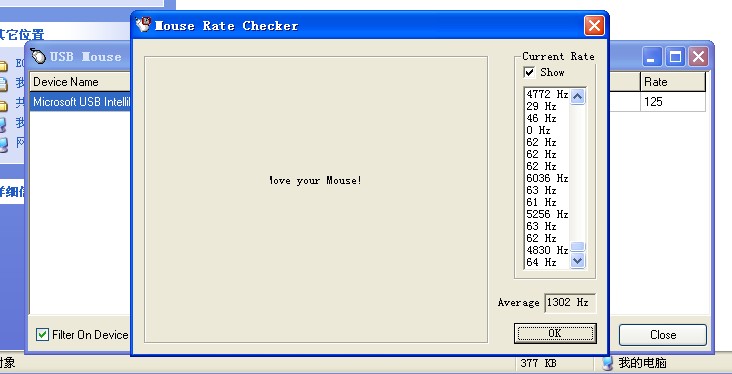The image size is (732, 374).
Task: Click the rate list scroll up arrow
Action: coord(577,97)
